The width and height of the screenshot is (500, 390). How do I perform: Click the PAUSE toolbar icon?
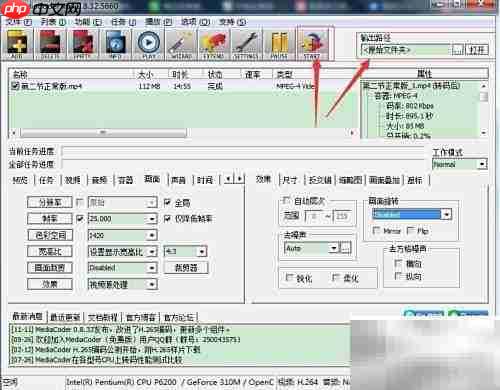point(279,44)
